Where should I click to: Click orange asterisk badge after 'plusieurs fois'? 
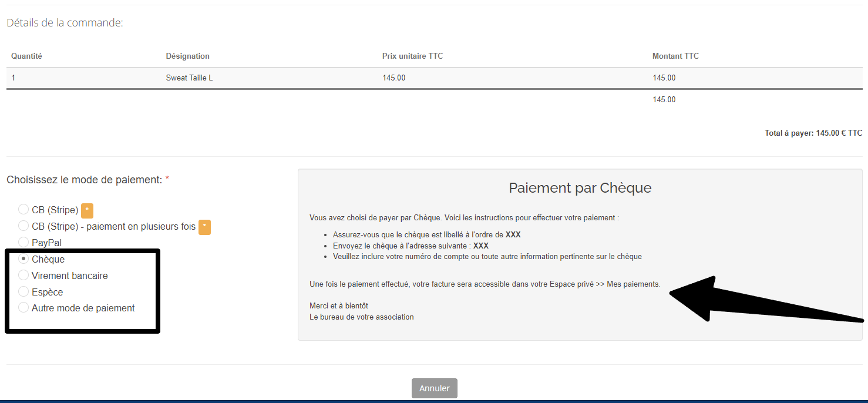pos(204,227)
